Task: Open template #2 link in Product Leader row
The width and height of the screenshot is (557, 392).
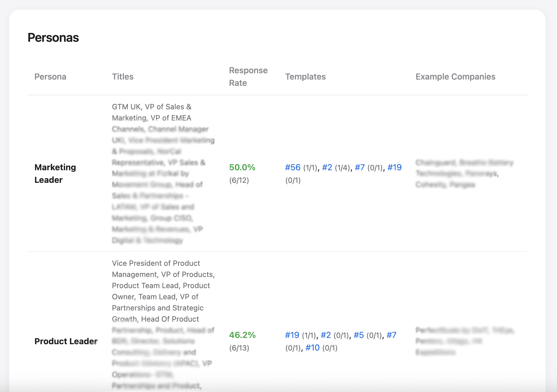Action: point(326,335)
